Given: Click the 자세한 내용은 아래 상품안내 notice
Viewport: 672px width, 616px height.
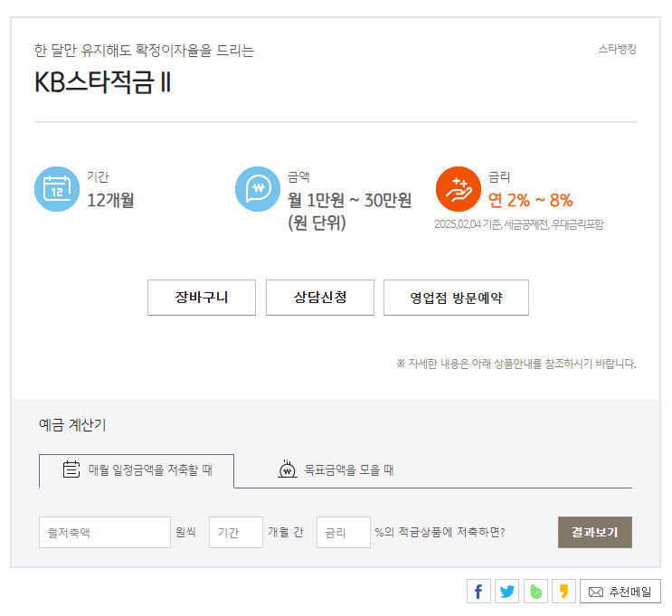Looking at the screenshot, I should click(x=516, y=364).
